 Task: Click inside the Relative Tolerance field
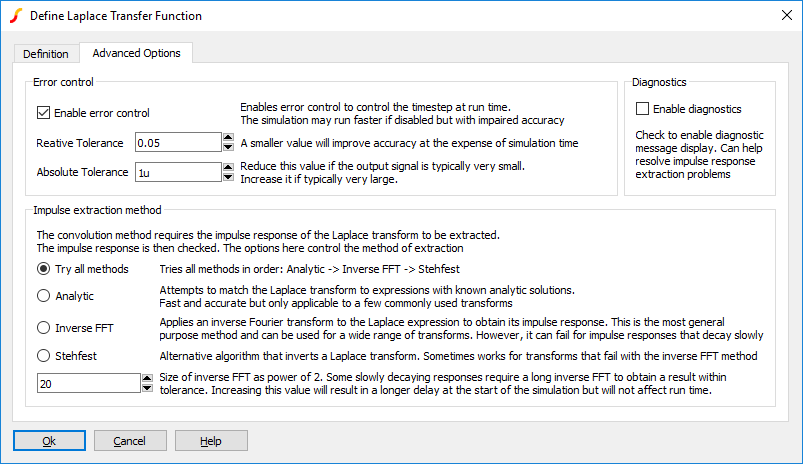pyautogui.click(x=177, y=143)
